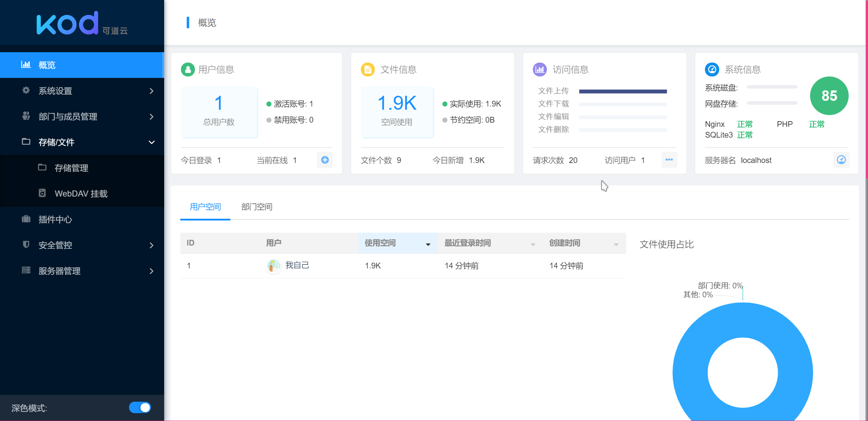Open the 最近登录时间 sort dropdown
This screenshot has width=868, height=421.
[533, 244]
